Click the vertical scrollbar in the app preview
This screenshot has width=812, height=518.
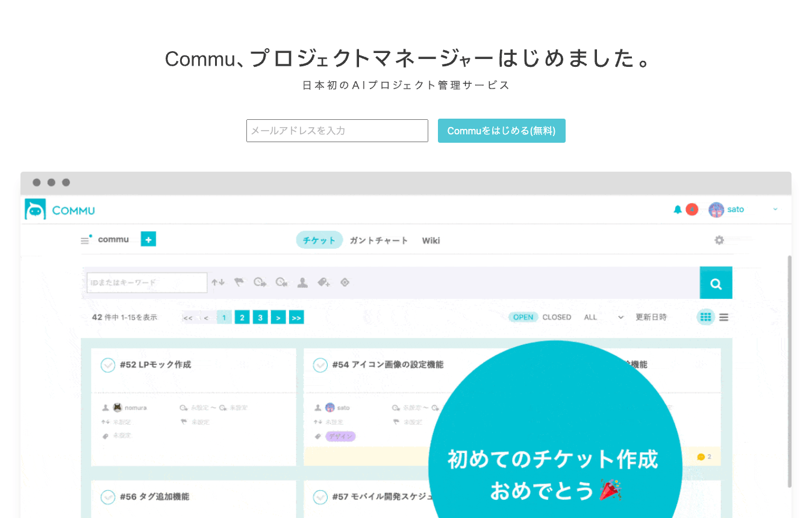point(789,371)
